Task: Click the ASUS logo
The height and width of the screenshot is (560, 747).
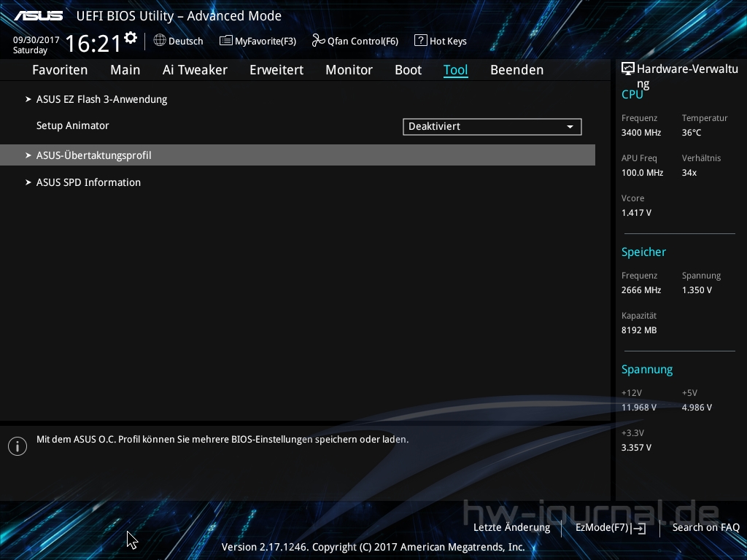Action: click(39, 16)
